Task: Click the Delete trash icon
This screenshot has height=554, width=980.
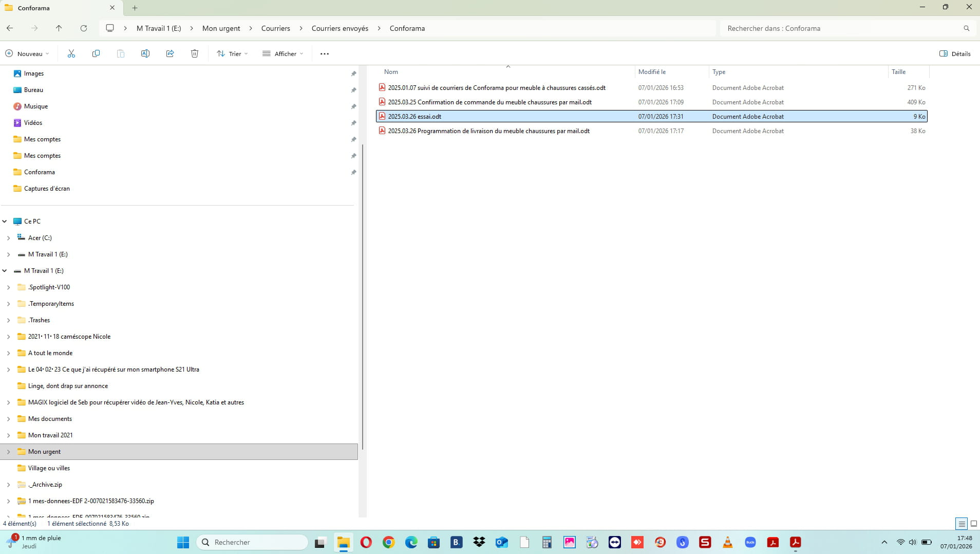Action: point(195,53)
